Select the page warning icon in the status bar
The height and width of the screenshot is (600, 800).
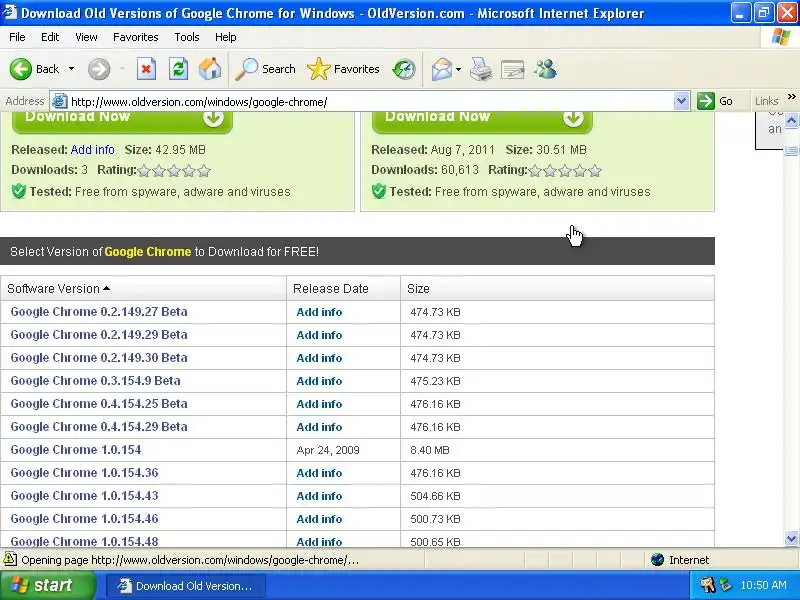click(x=10, y=560)
